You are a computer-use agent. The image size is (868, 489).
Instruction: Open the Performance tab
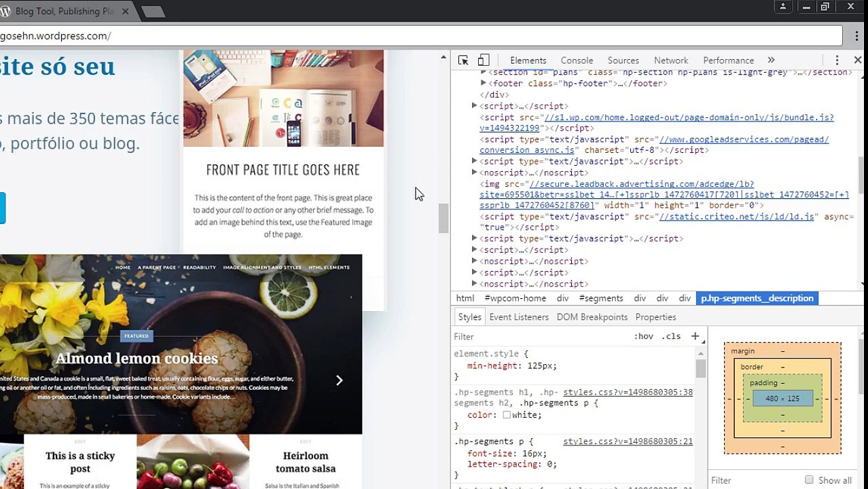click(x=728, y=60)
